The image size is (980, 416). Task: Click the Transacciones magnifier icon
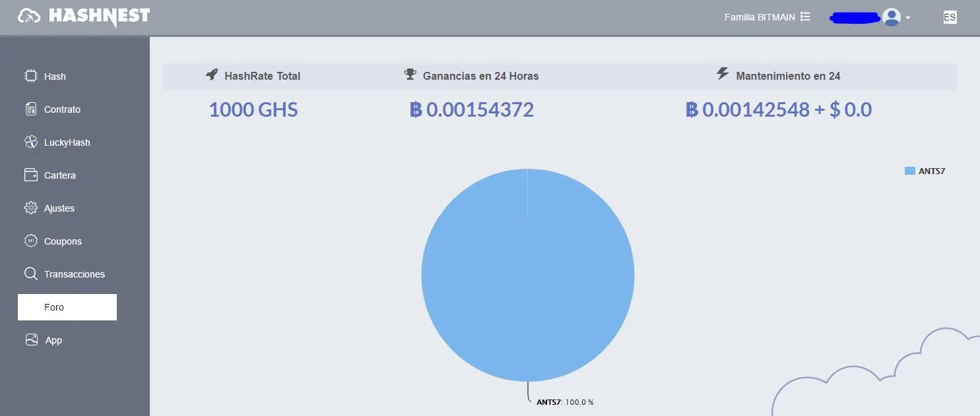pyautogui.click(x=30, y=274)
